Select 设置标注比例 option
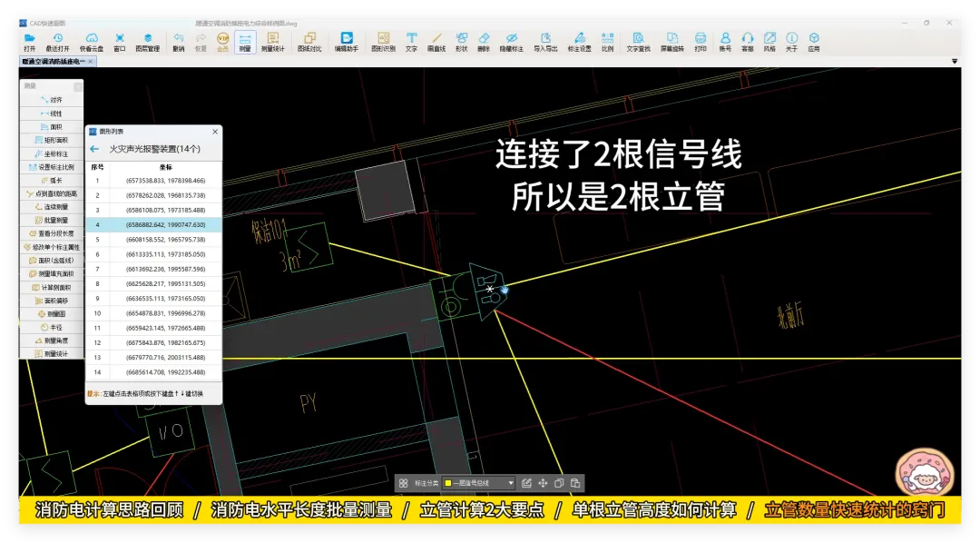980x543 pixels. pos(51,167)
